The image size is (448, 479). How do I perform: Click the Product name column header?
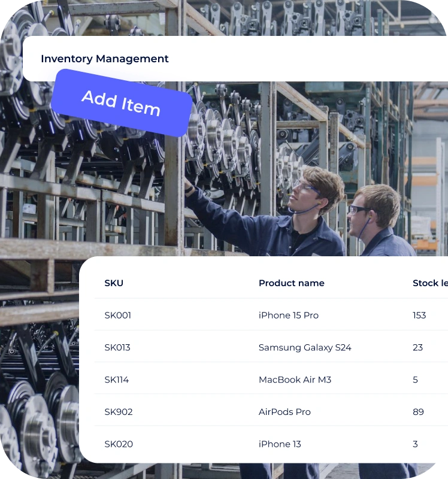292,283
